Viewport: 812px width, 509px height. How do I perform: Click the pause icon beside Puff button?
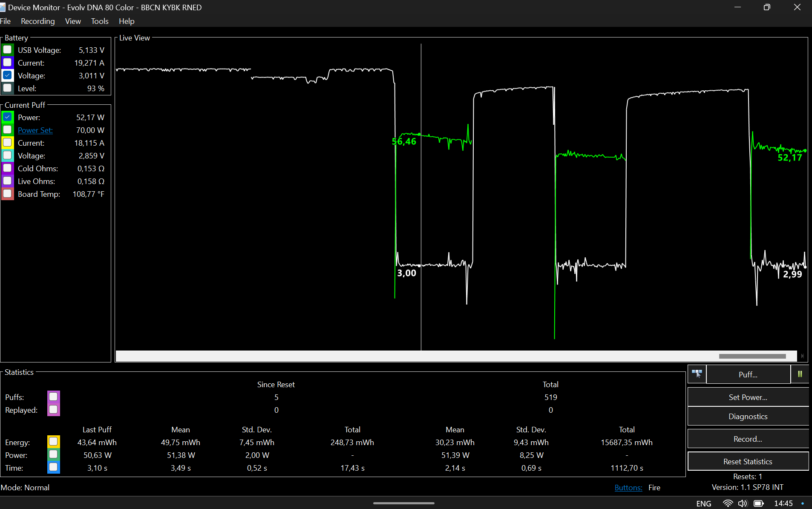coord(800,374)
